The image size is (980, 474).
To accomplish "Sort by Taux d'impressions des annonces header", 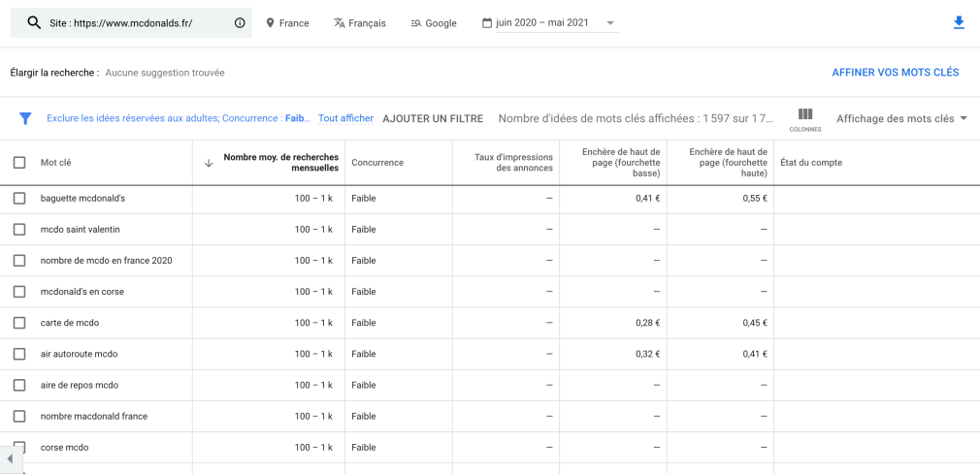I will pos(513,163).
